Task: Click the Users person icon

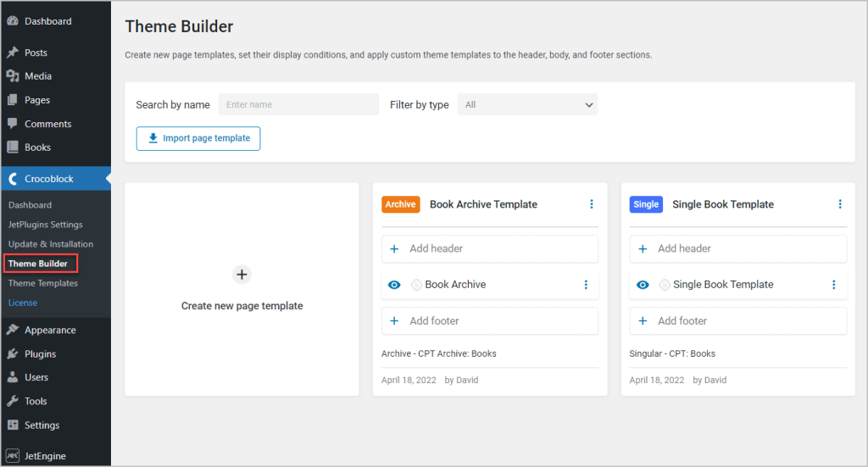Action: 12,377
